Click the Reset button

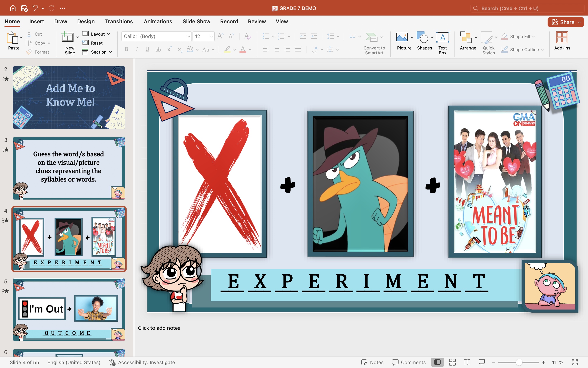coord(92,43)
